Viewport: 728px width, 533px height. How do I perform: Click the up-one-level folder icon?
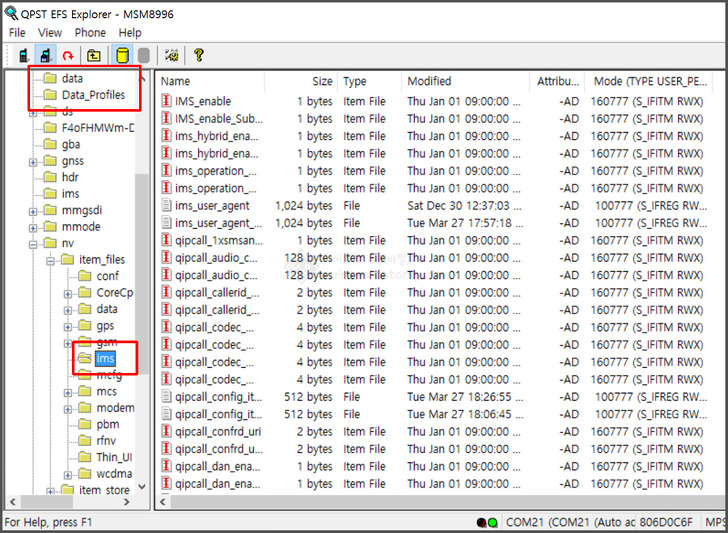[94, 56]
